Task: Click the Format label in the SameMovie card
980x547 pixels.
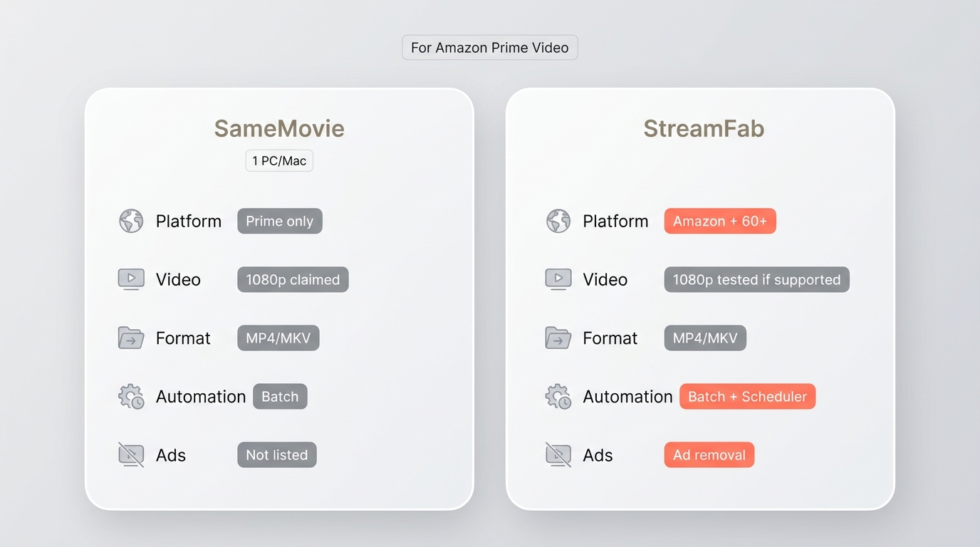Action: pos(183,338)
